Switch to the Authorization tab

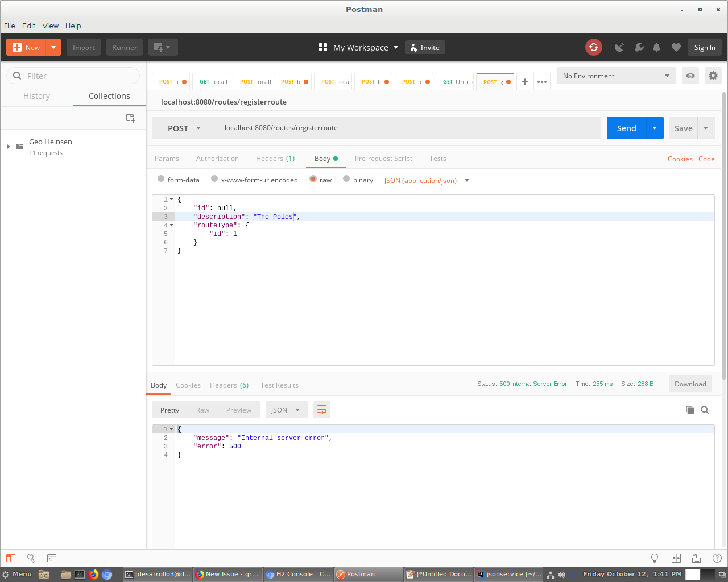click(217, 159)
